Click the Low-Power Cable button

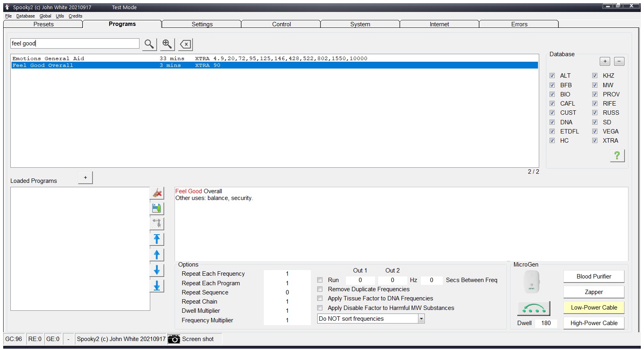pyautogui.click(x=594, y=308)
